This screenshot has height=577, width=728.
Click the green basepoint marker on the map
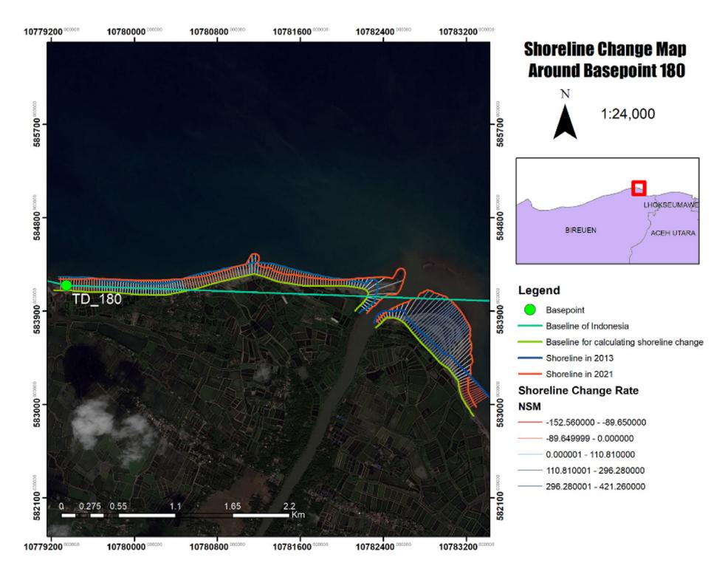coord(66,285)
